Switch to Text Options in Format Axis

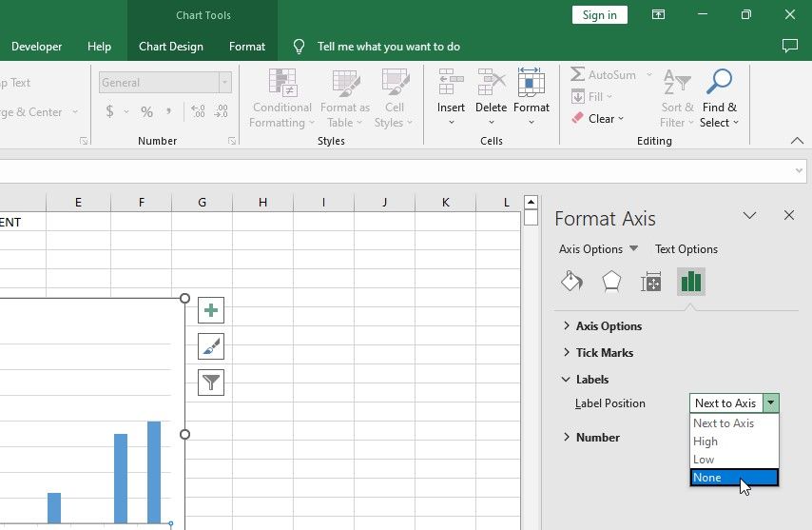[686, 249]
